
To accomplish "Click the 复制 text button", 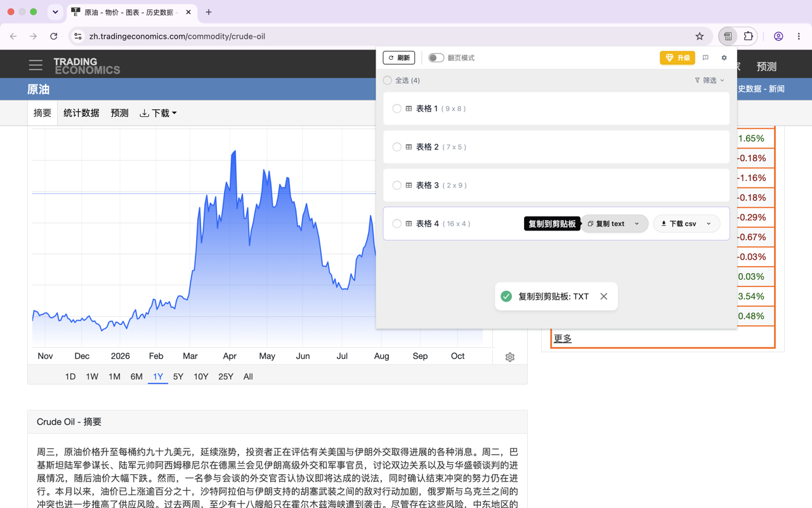I will tap(607, 224).
